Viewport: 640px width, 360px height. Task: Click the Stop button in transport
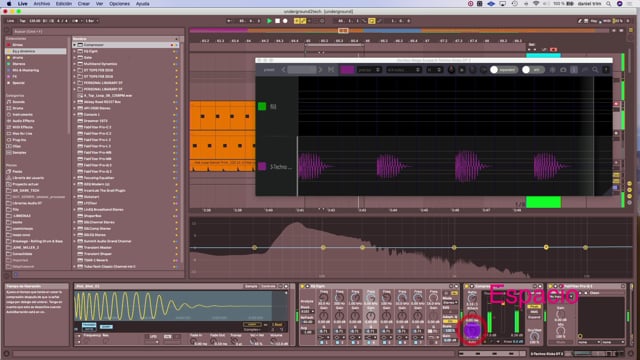[x=277, y=21]
